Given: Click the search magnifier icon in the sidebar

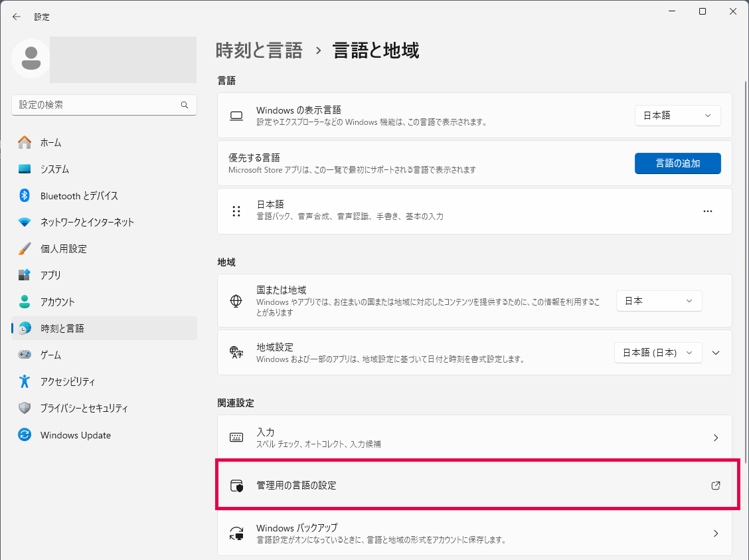Looking at the screenshot, I should pos(185,105).
